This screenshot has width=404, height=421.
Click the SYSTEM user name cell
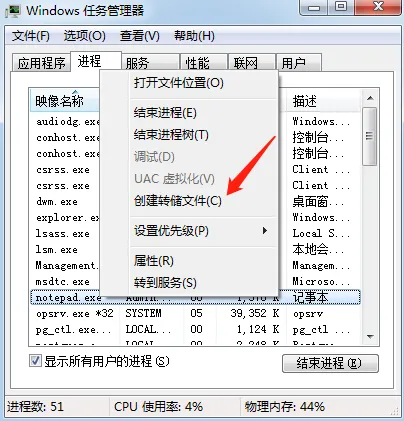[x=143, y=313]
